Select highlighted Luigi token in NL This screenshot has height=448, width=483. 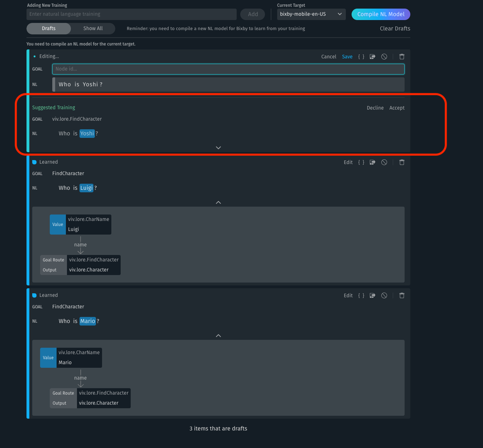tap(86, 188)
